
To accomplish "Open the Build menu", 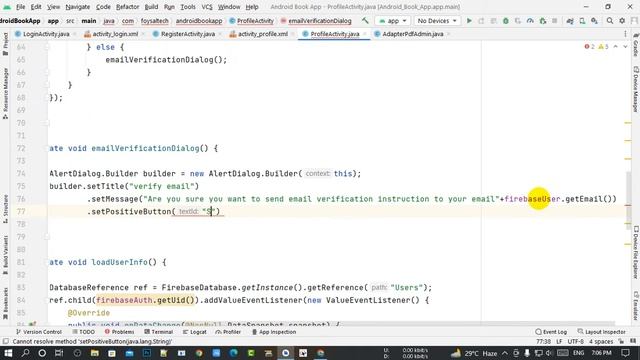I will click(151, 7).
